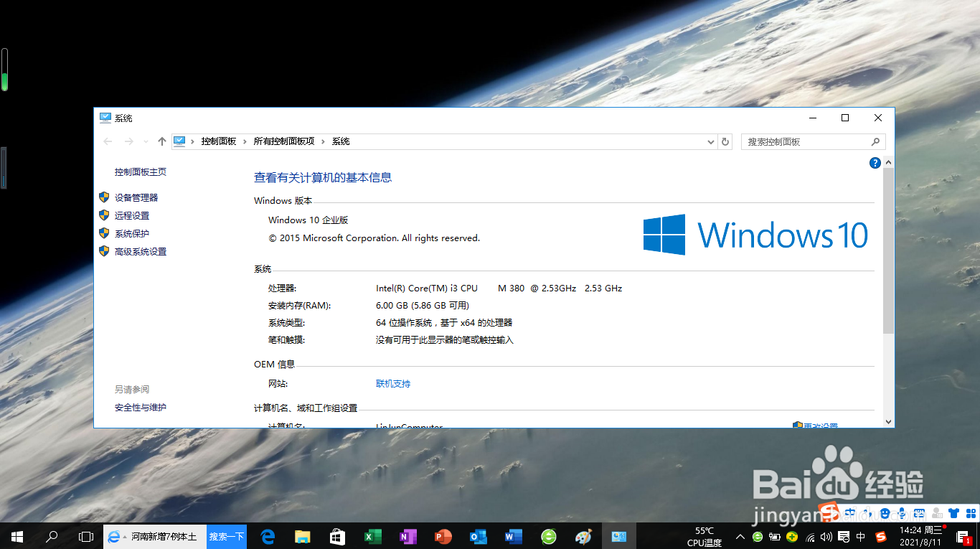
Task: Click the volume speaker tray icon
Action: tap(826, 537)
